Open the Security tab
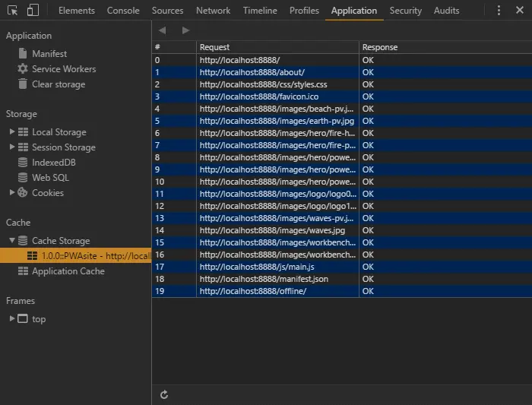 tap(405, 11)
